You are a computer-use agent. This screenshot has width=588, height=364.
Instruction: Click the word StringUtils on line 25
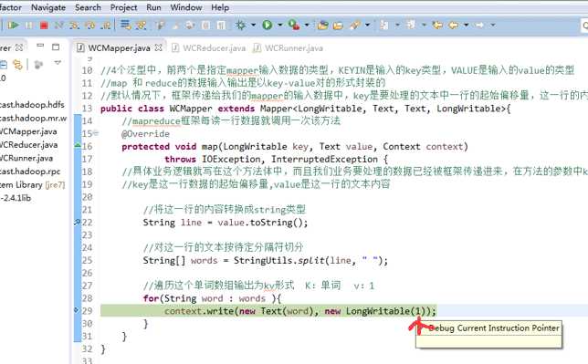[x=262, y=261]
